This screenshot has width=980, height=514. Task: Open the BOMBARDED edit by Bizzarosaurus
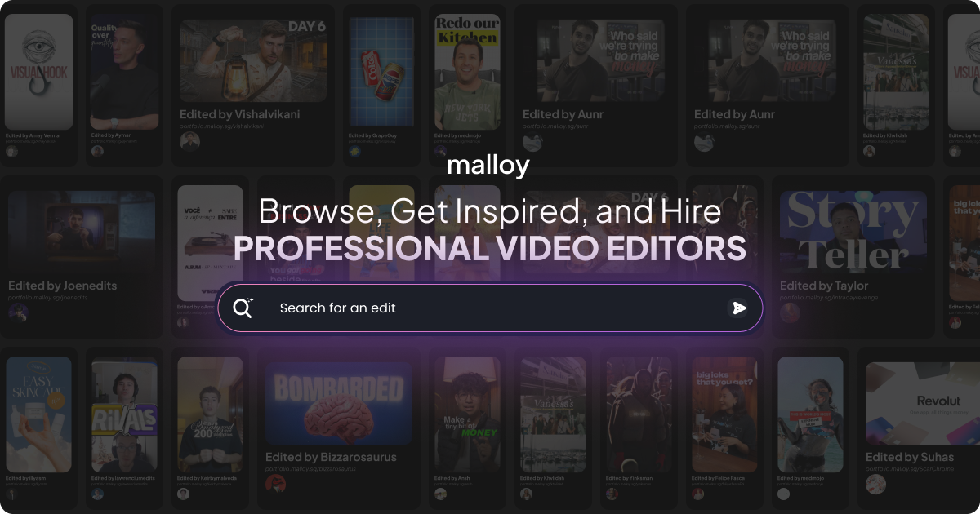coord(338,405)
